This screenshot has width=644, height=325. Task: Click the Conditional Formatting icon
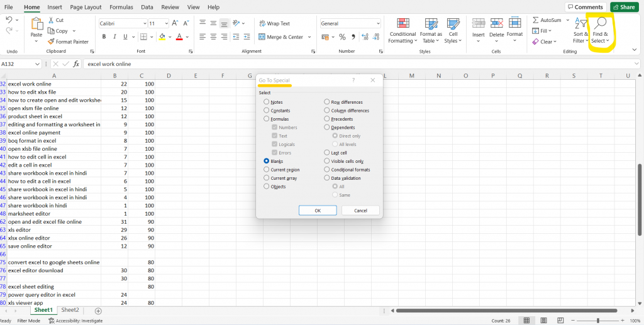point(402,24)
